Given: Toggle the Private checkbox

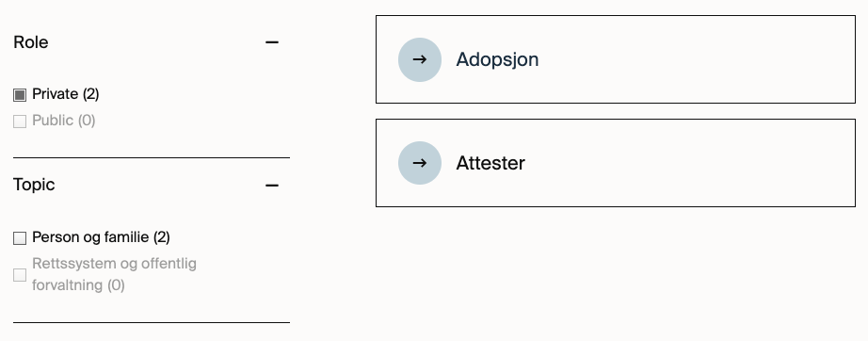Looking at the screenshot, I should tap(20, 95).
